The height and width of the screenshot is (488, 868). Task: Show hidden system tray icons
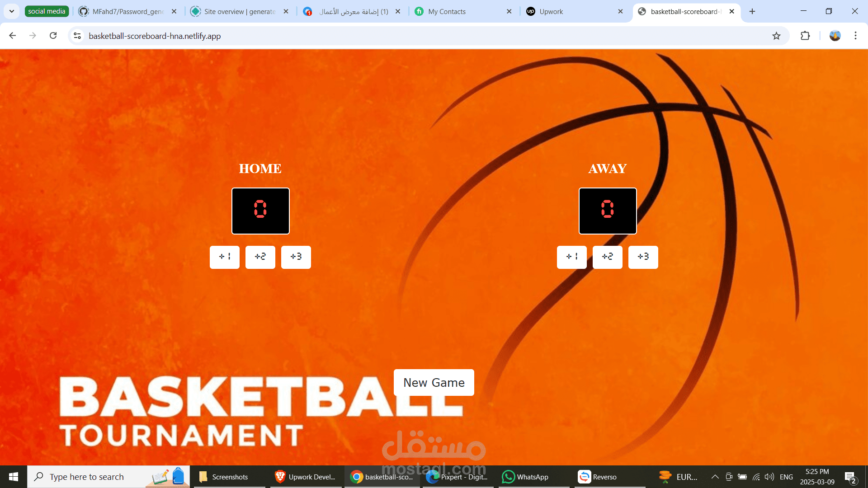715,477
